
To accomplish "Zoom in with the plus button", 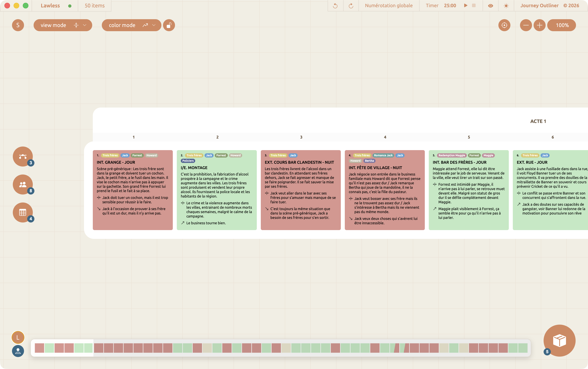I will tap(539, 25).
